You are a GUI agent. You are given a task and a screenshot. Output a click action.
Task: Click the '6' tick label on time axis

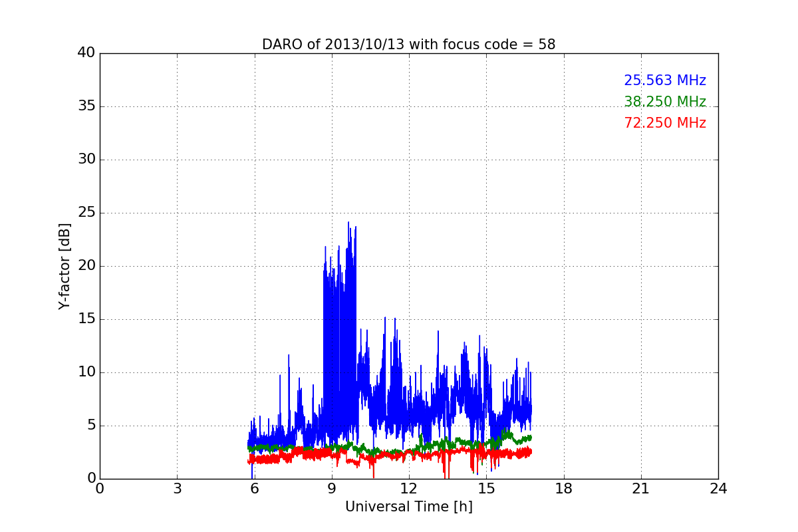pyautogui.click(x=254, y=489)
